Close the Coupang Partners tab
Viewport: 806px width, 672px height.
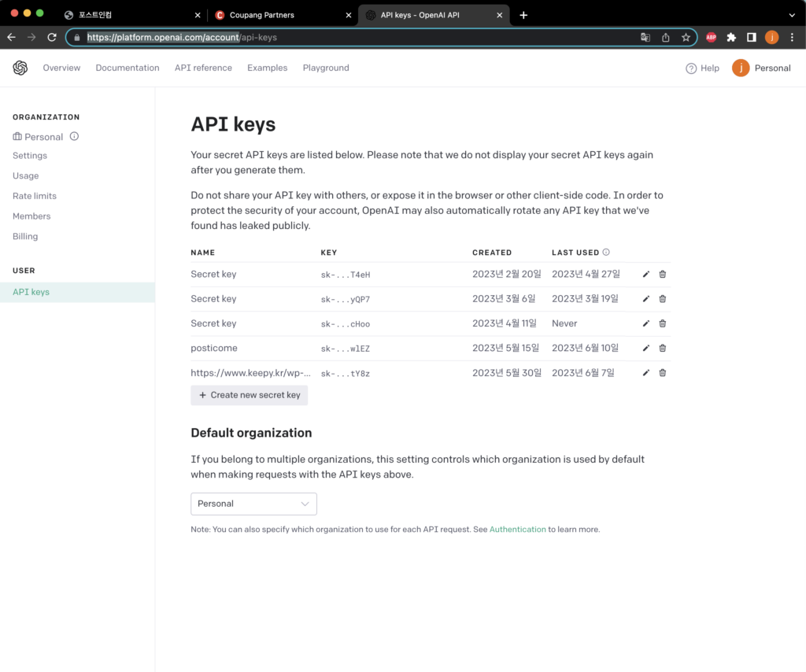point(349,16)
